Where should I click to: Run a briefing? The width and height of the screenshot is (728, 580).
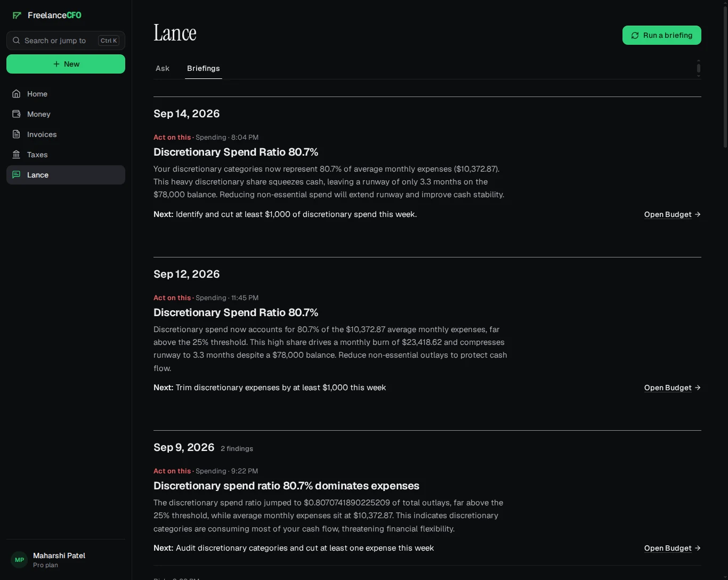[x=662, y=35]
